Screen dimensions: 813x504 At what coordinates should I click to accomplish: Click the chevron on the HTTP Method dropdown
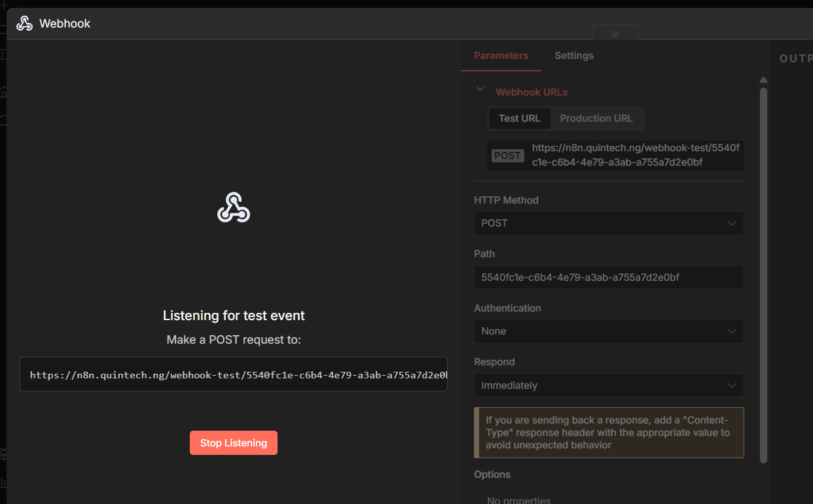pyautogui.click(x=731, y=223)
